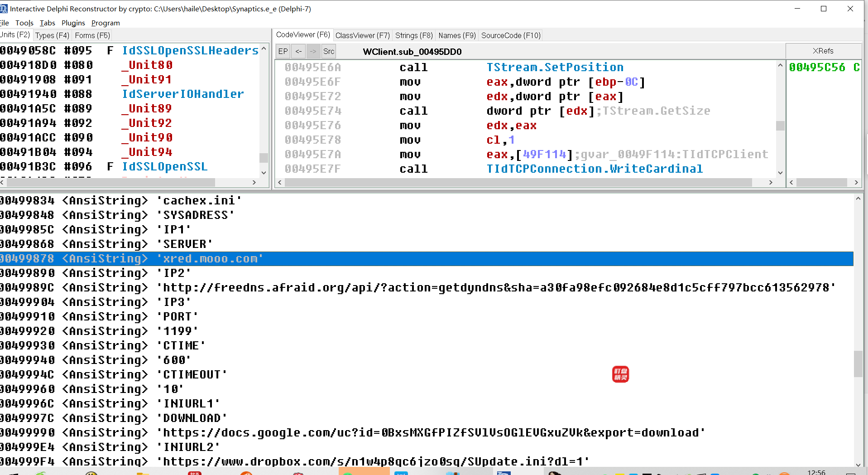Open the Program menu

106,23
